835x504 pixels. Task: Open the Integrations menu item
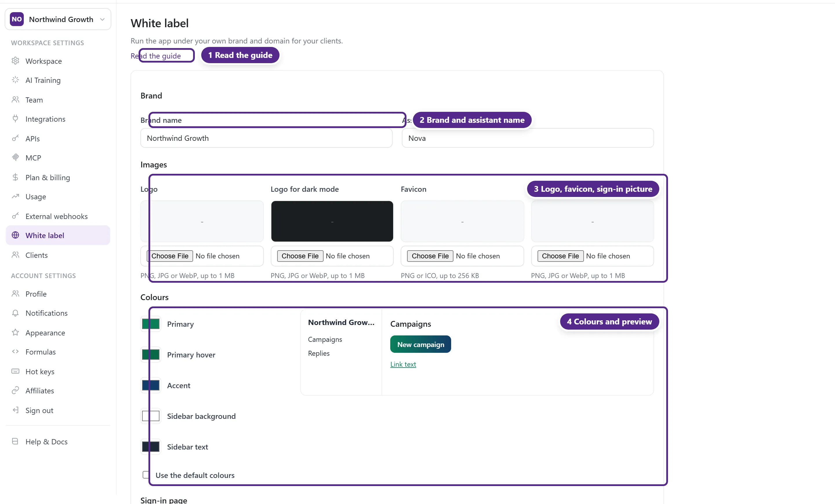[x=58, y=119]
